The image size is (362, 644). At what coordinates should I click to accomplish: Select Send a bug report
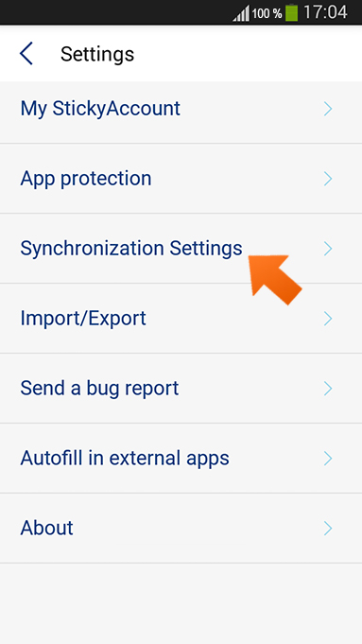[x=181, y=388]
